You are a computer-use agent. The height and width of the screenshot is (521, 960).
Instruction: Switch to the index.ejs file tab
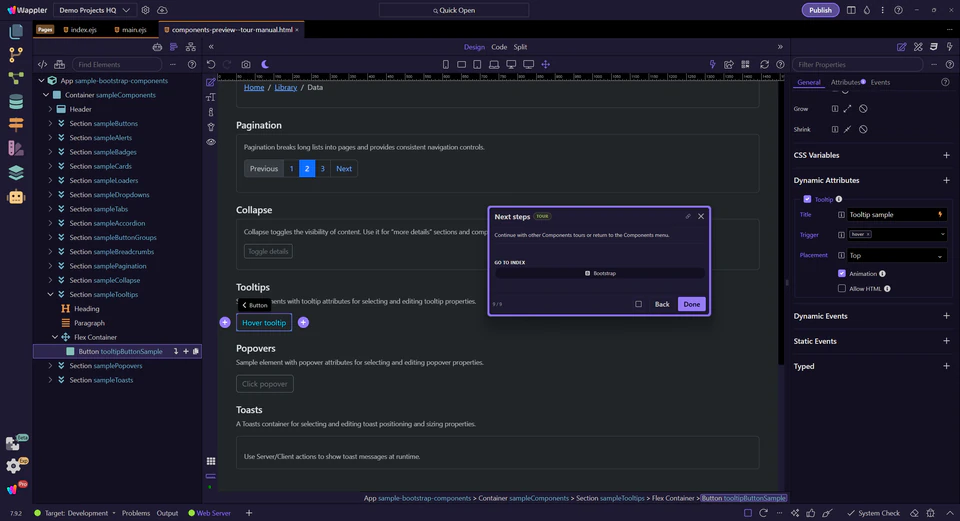pos(80,29)
